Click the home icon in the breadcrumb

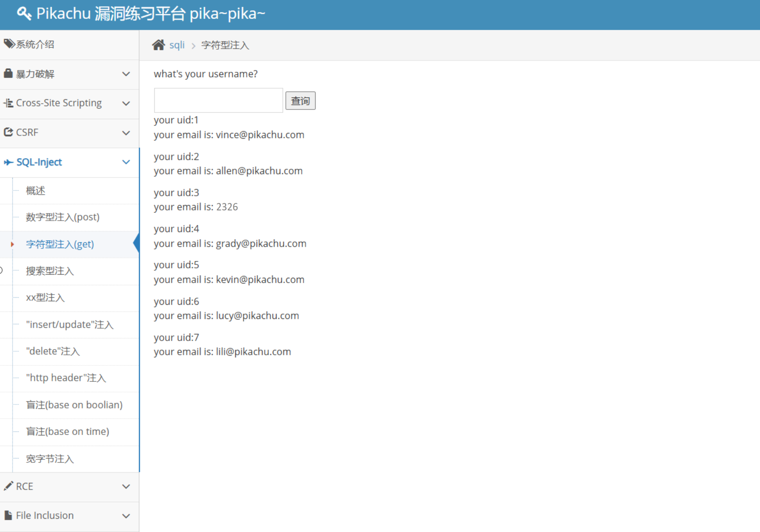coord(158,45)
